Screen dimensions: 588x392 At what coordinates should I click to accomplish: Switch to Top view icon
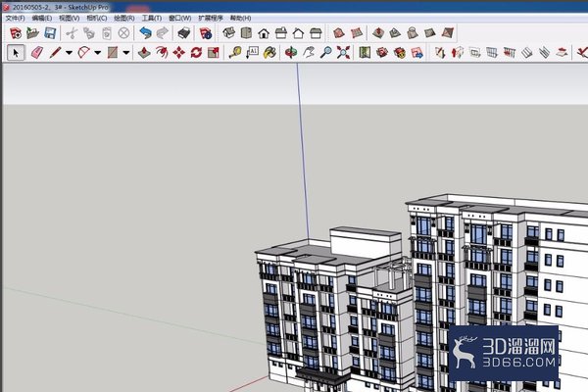(x=246, y=33)
